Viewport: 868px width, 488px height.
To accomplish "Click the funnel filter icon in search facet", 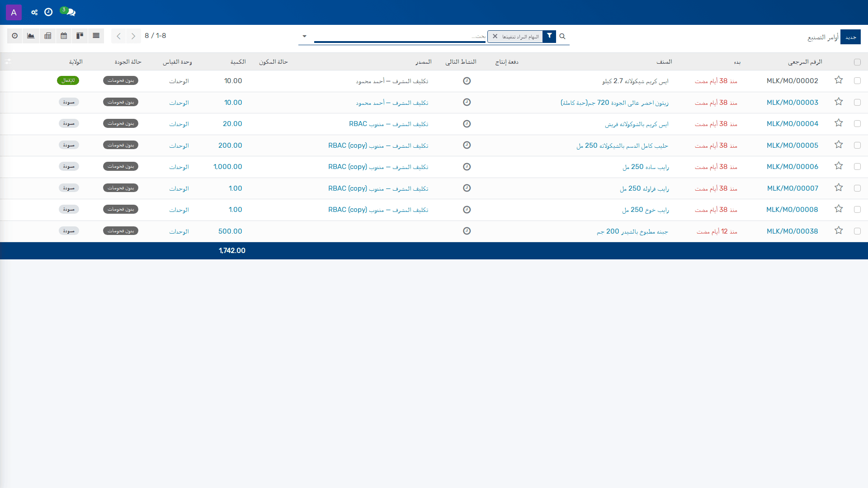I will click(549, 36).
